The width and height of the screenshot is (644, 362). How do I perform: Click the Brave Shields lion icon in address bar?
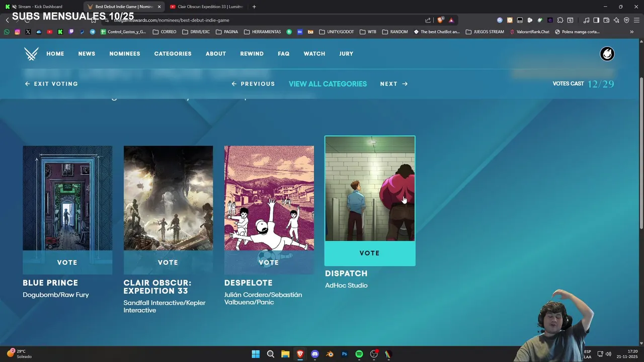440,20
